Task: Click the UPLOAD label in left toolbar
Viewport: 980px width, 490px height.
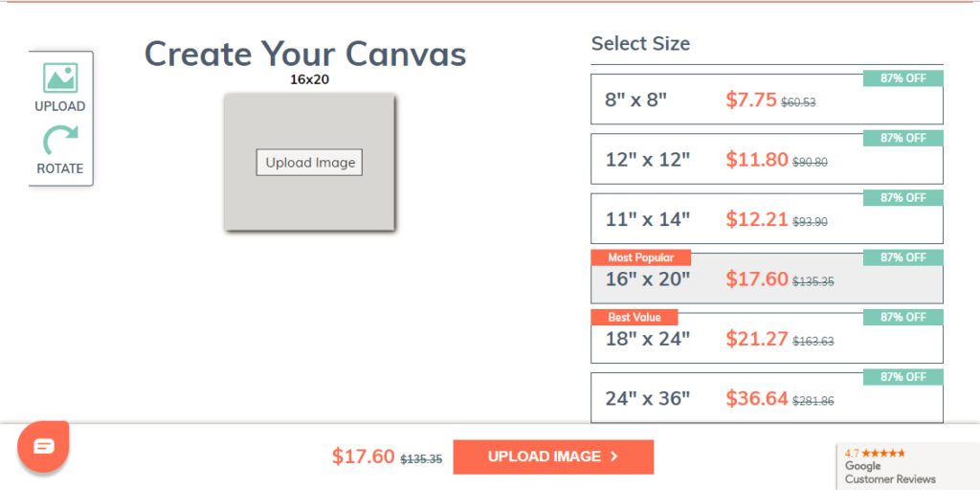Action: tap(60, 106)
